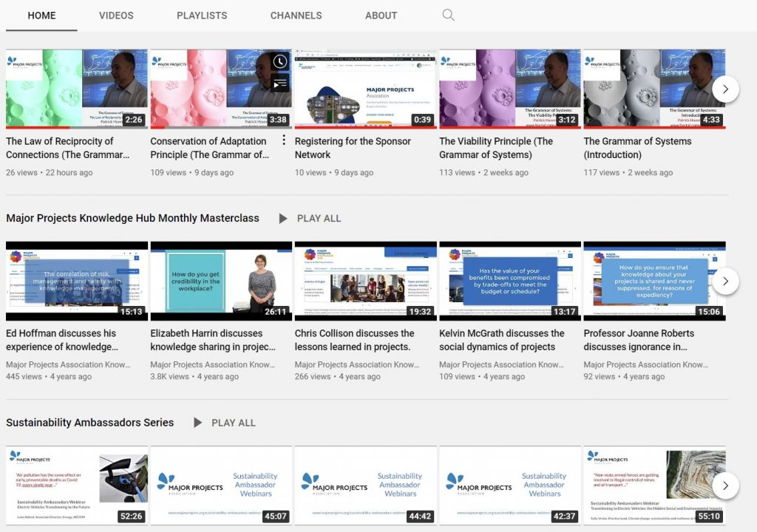Click Watch Later clock icon on Conservation video
This screenshot has height=532, width=757.
coord(280,61)
